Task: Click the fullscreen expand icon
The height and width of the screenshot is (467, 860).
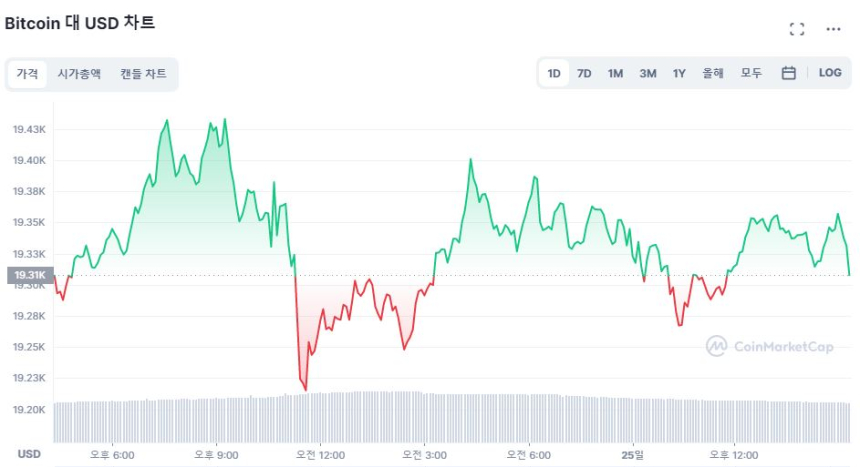Action: pyautogui.click(x=797, y=29)
